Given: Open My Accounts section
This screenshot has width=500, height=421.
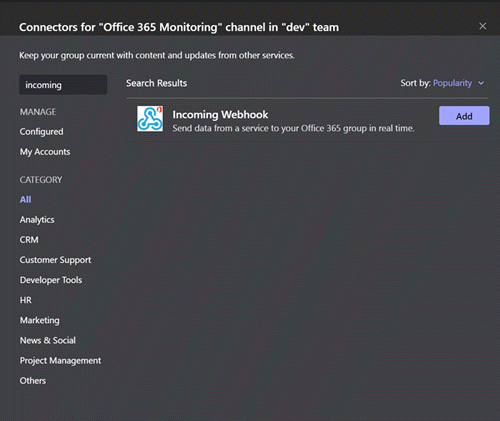Looking at the screenshot, I should click(x=45, y=152).
